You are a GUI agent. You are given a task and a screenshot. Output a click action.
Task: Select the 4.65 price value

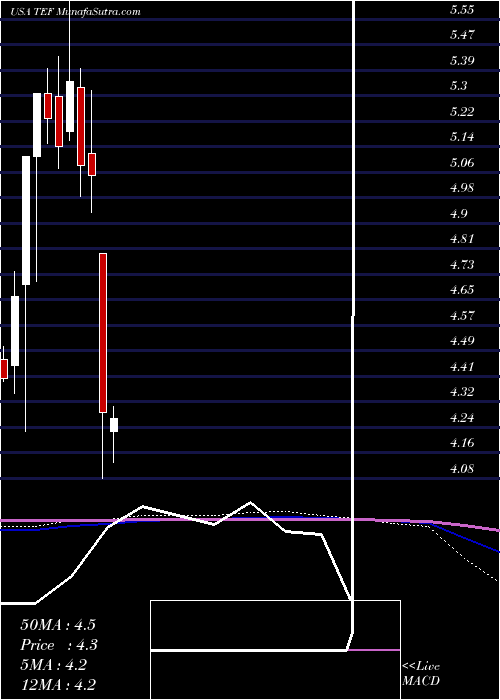[461, 290]
